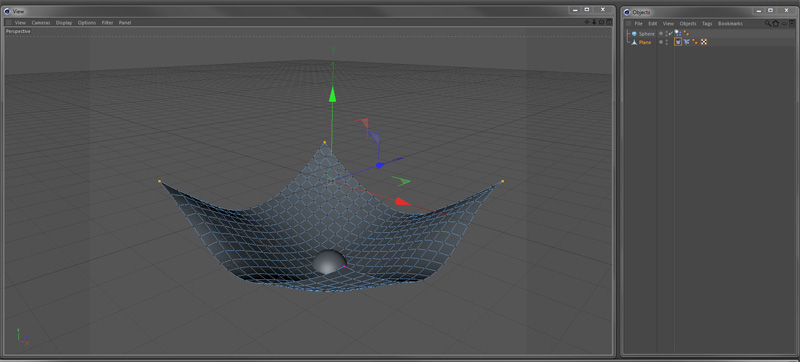
Task: Toggle Sphere editor visibility dots
Action: coord(667,34)
